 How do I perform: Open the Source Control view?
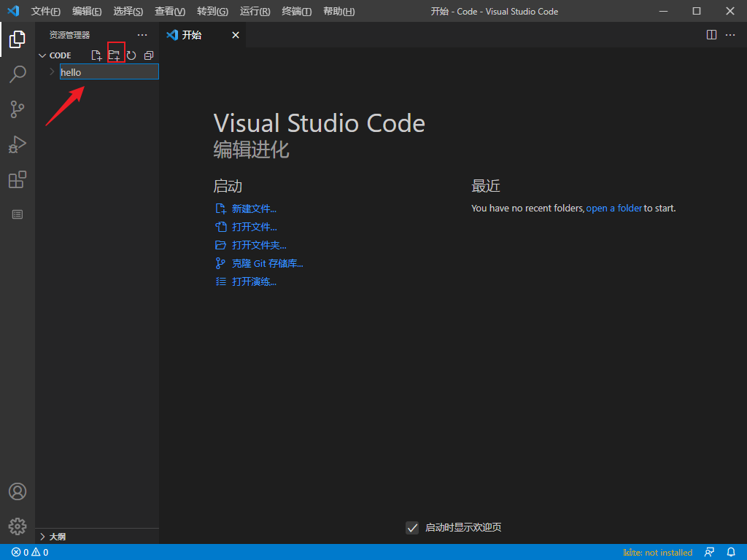click(x=18, y=109)
